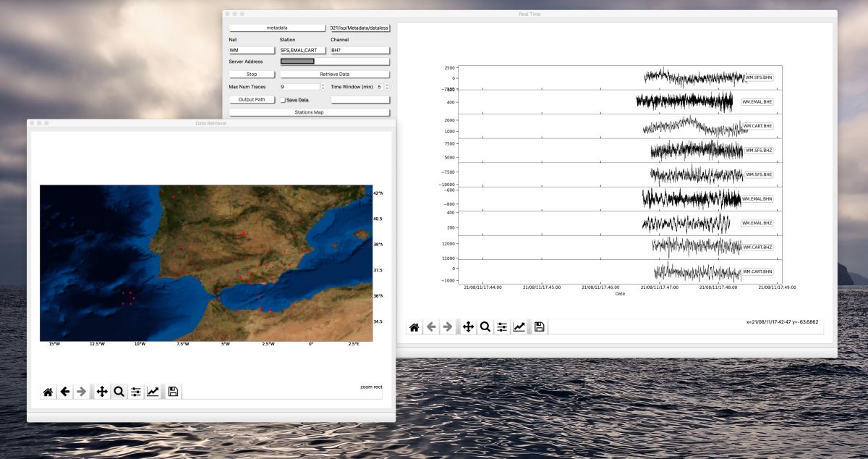The width and height of the screenshot is (868, 459).
Task: Decrease Time Window minutes with down arrow
Action: [x=387, y=88]
